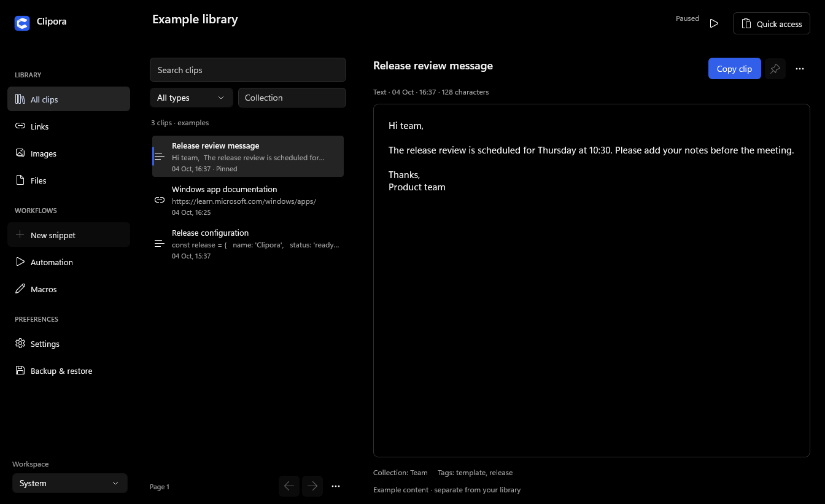Click into the Collection filter field
The image size is (825, 504).
[x=292, y=98]
